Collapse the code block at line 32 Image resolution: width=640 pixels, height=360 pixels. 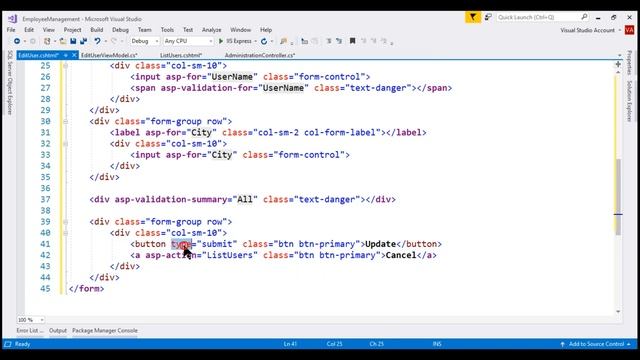[x=65, y=144]
